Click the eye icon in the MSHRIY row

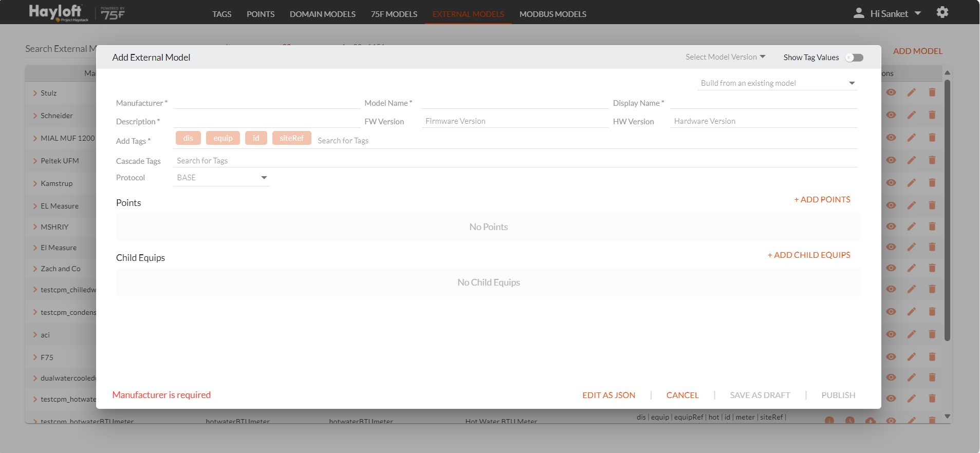[891, 226]
